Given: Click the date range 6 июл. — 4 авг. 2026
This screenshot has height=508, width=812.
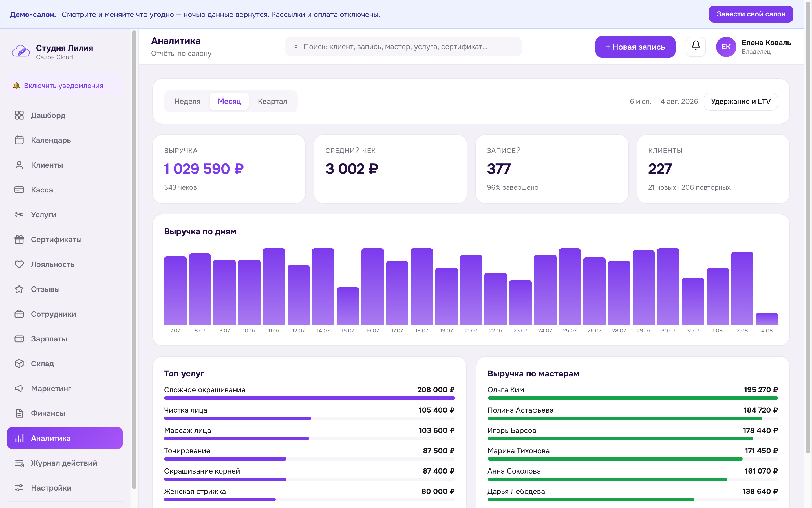Looking at the screenshot, I should click(663, 102).
